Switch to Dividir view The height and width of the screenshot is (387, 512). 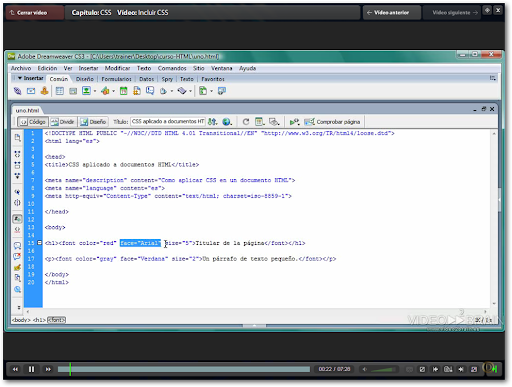(63, 122)
